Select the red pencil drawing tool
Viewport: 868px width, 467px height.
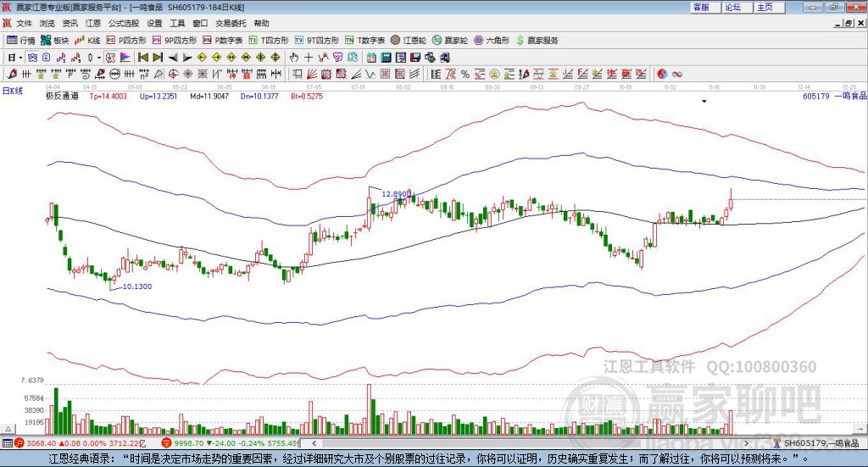(x=12, y=74)
